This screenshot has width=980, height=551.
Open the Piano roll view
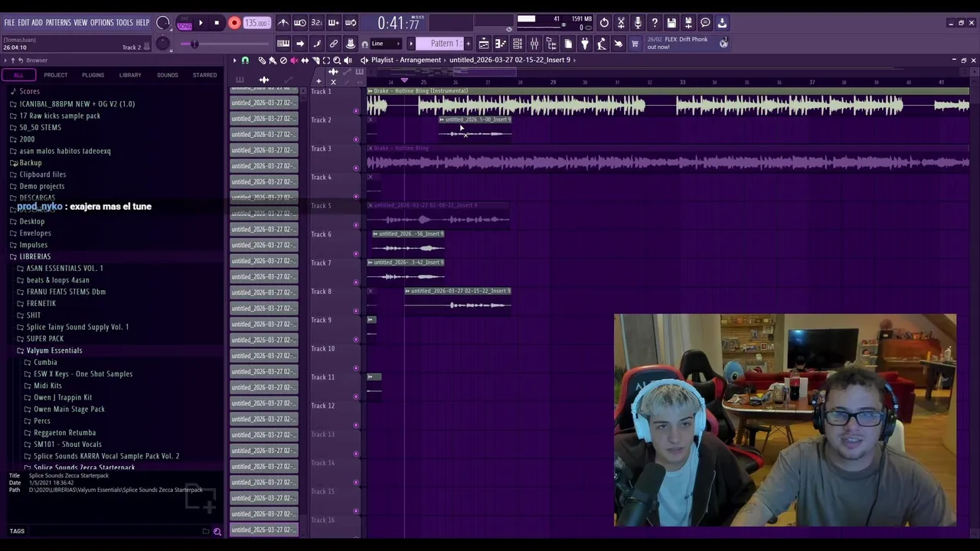coord(501,44)
